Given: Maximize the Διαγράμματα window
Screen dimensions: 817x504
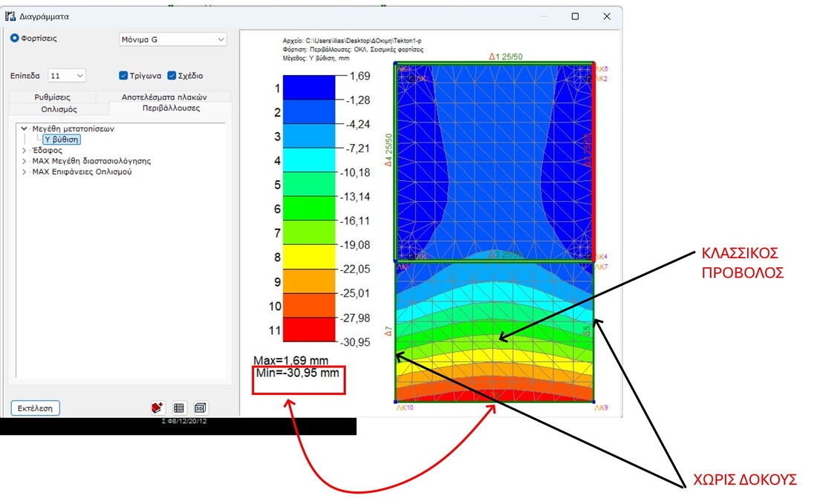Looking at the screenshot, I should (575, 16).
